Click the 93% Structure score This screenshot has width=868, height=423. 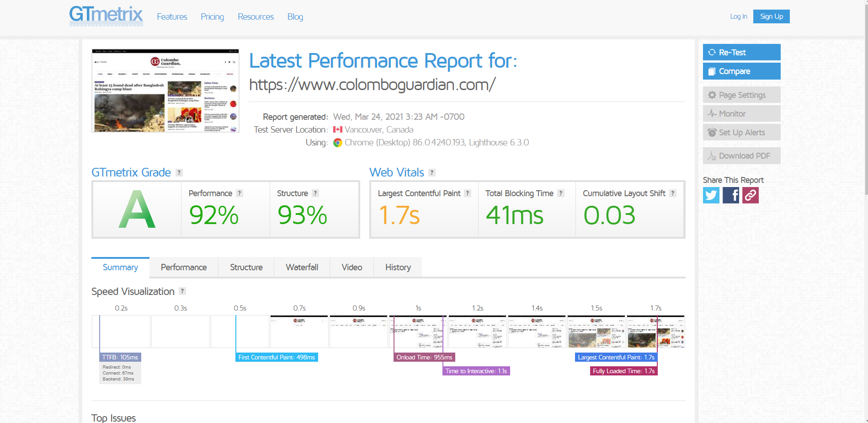click(302, 215)
